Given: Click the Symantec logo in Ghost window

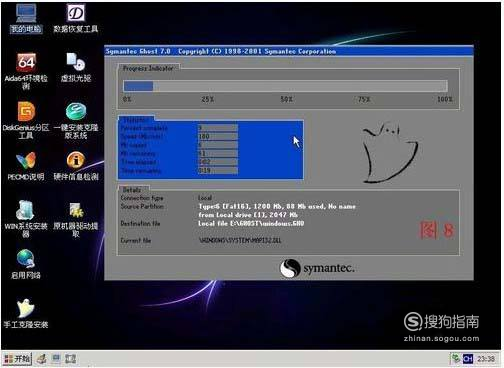Looking at the screenshot, I should coord(317,268).
